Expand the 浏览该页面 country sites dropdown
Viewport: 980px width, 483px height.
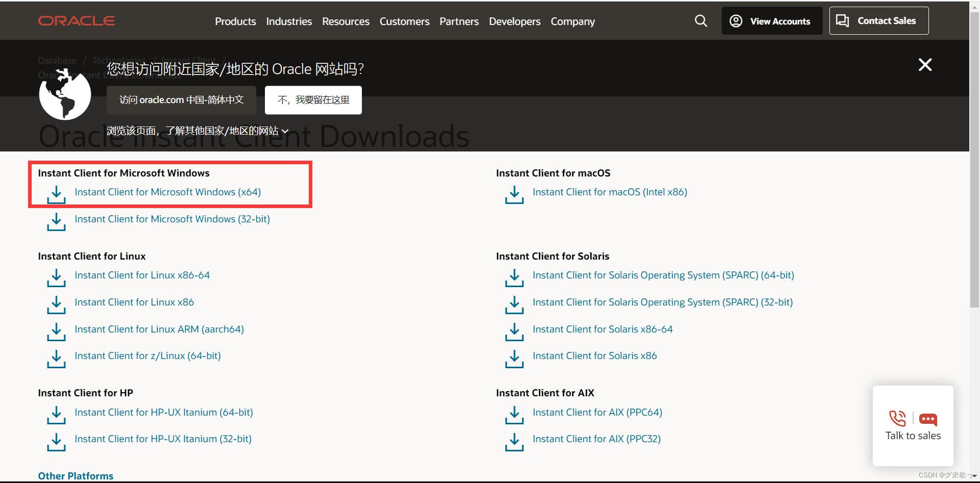click(x=285, y=131)
